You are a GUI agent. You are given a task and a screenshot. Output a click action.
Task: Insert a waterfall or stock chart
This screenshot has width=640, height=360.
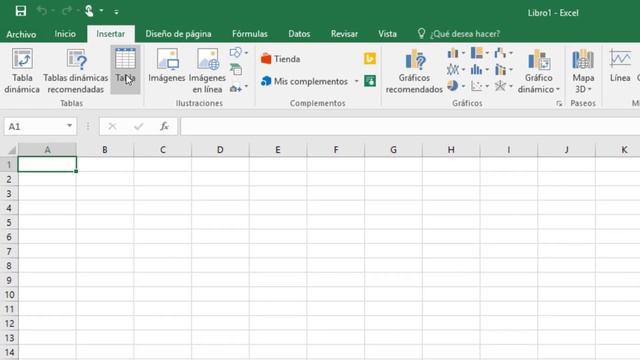pos(503,53)
